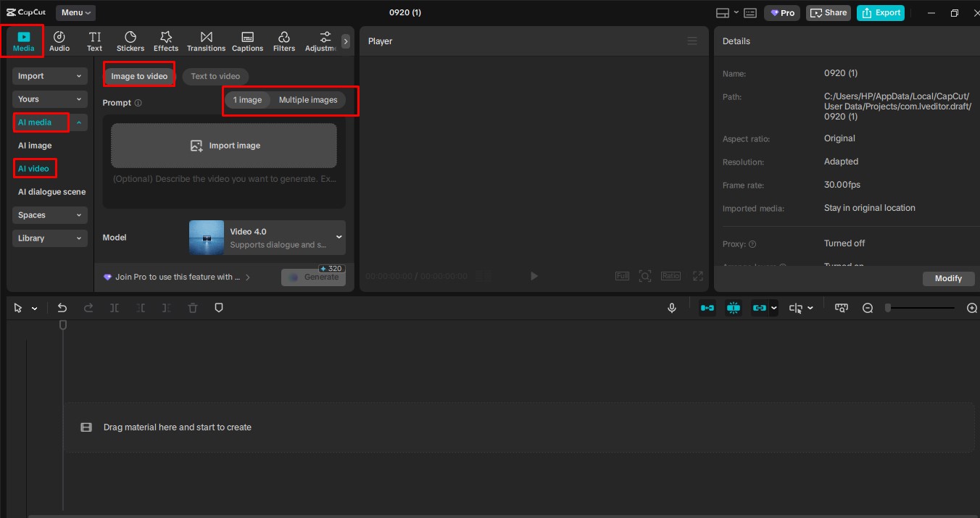
Task: Toggle linking of tracks
Action: click(761, 307)
